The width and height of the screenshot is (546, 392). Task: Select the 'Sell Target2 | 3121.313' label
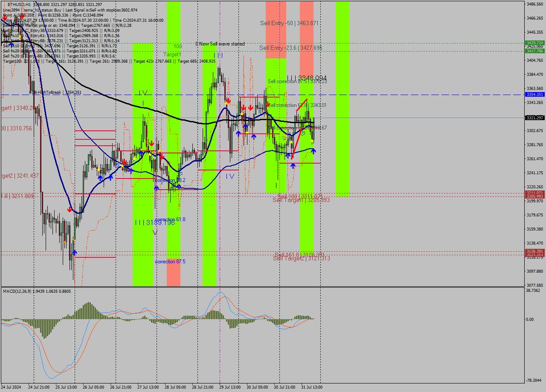coord(302,258)
